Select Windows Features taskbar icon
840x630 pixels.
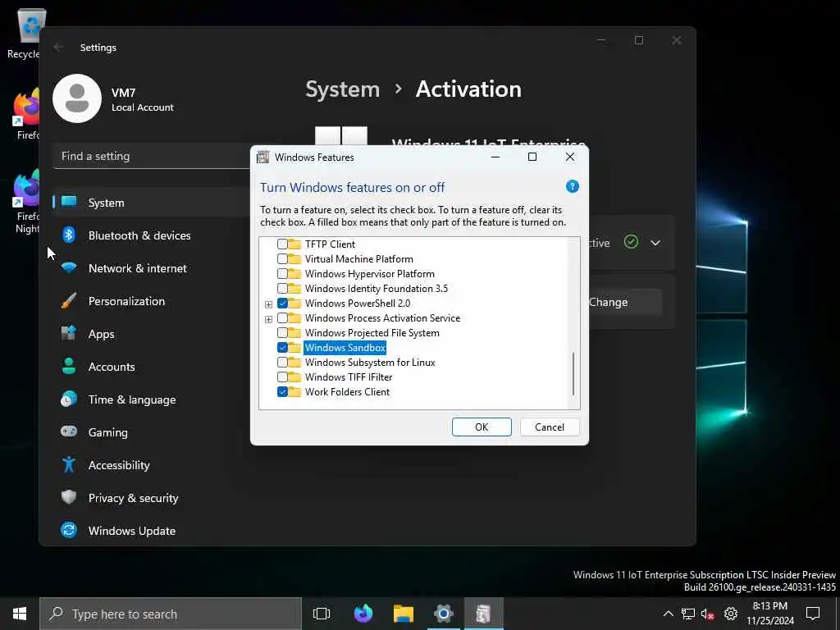(483, 614)
